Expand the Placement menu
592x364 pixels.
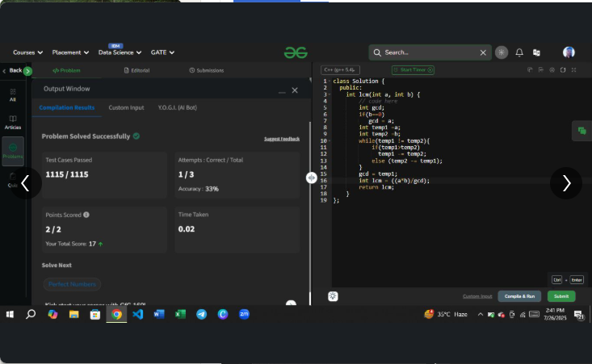70,52
